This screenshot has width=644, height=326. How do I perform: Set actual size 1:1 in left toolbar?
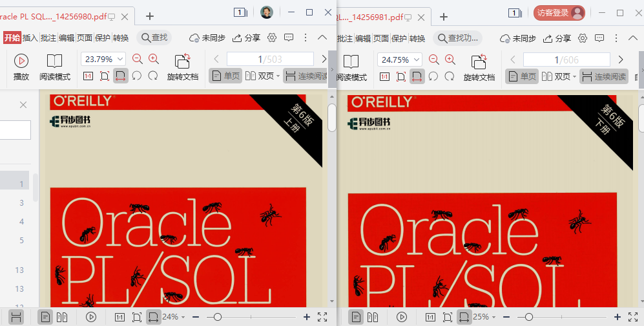click(88, 76)
